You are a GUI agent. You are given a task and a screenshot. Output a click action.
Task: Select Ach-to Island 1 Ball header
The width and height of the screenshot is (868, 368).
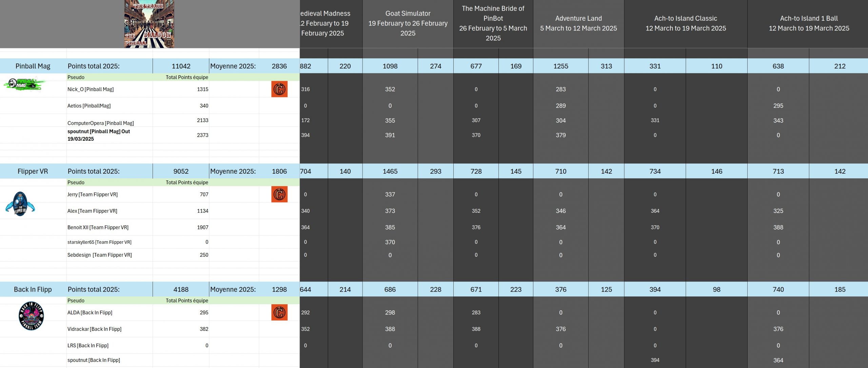point(808,23)
